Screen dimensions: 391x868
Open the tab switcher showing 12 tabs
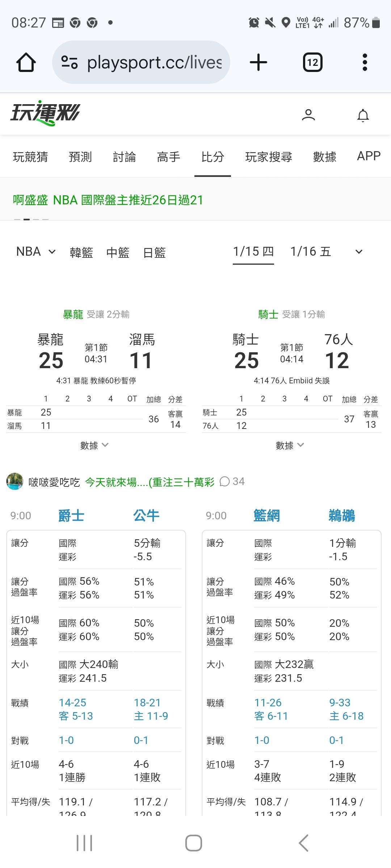[x=312, y=63]
